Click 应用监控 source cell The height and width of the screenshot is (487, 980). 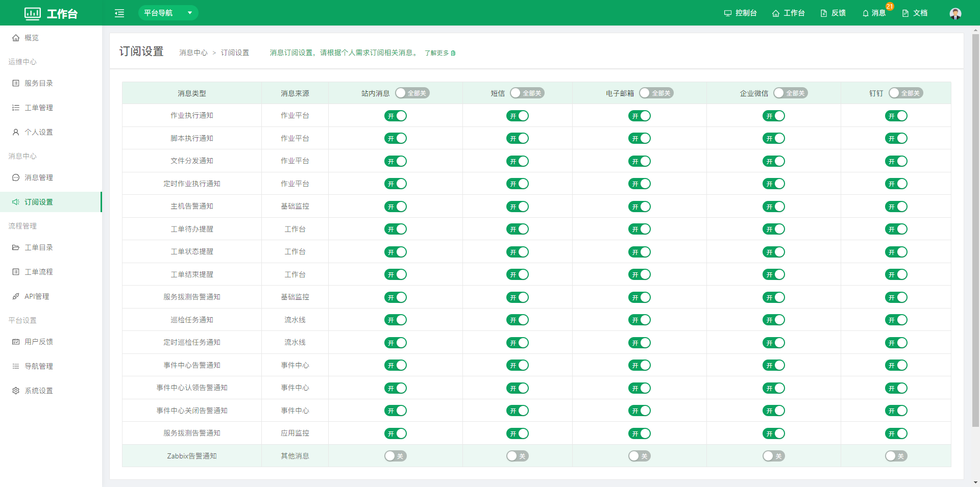(295, 433)
